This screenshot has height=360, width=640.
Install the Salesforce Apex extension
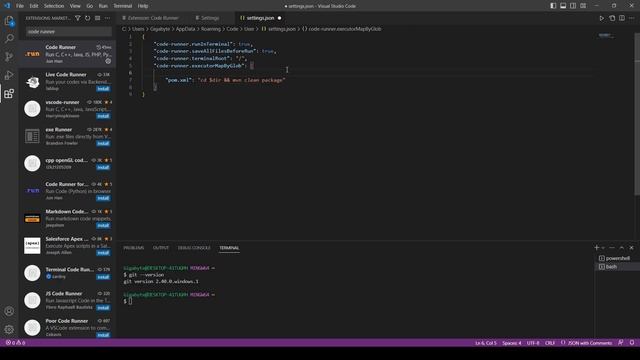[103, 253]
